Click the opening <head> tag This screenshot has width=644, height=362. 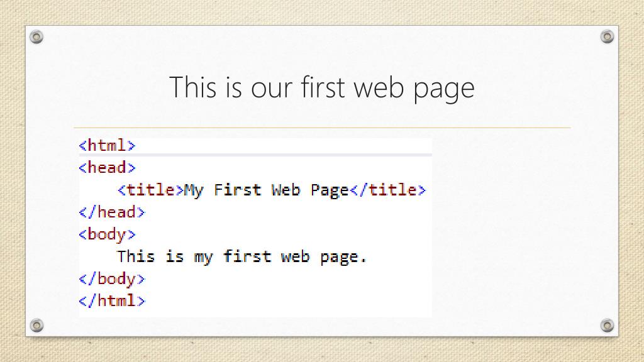coord(107,167)
